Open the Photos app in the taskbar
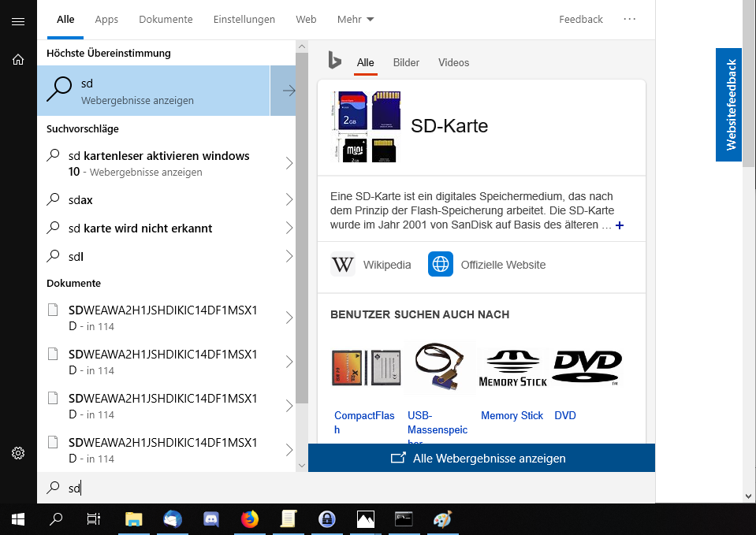The width and height of the screenshot is (756, 535). (x=366, y=519)
